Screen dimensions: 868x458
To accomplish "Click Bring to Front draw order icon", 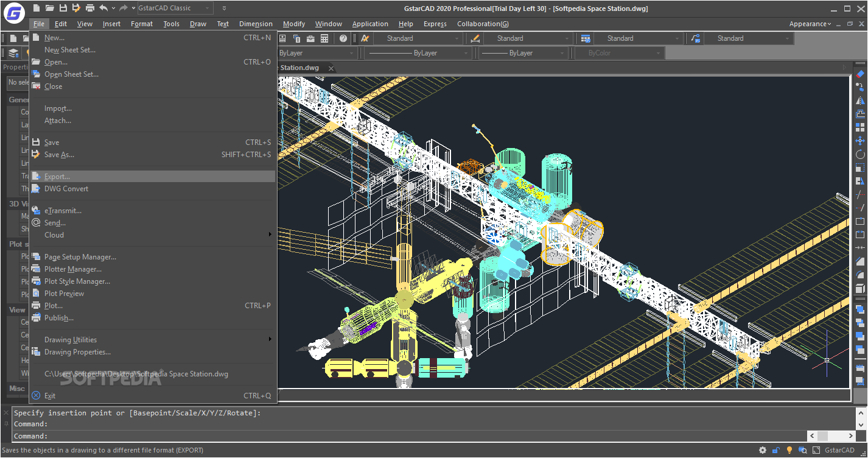I will (860, 309).
